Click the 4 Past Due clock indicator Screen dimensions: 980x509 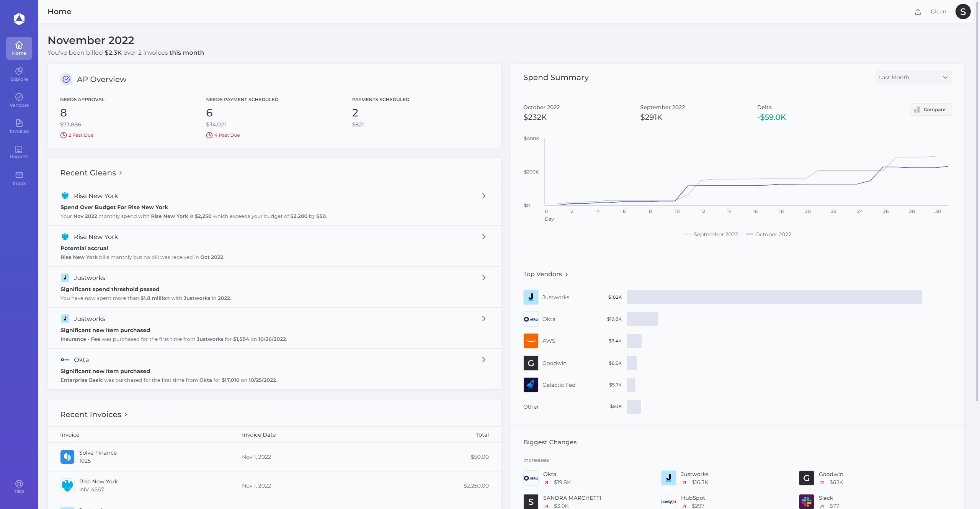tap(223, 135)
